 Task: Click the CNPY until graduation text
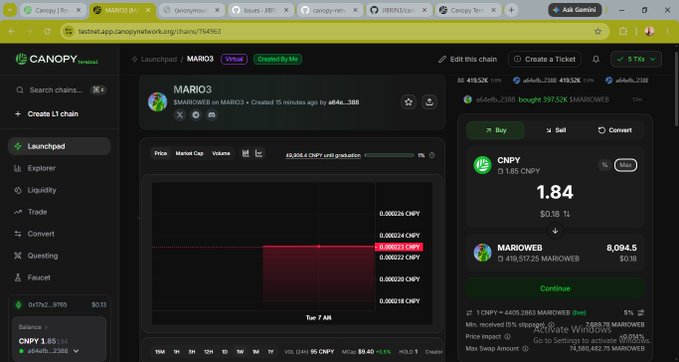tap(323, 155)
